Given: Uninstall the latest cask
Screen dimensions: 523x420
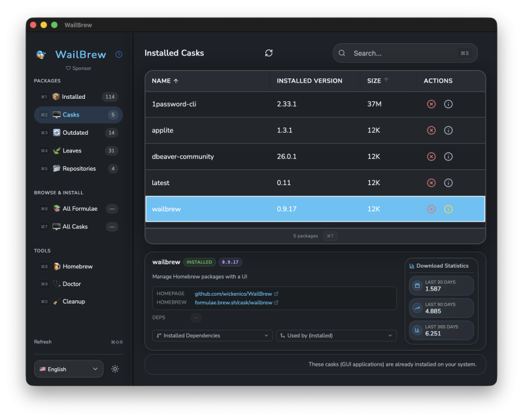Looking at the screenshot, I should click(431, 183).
